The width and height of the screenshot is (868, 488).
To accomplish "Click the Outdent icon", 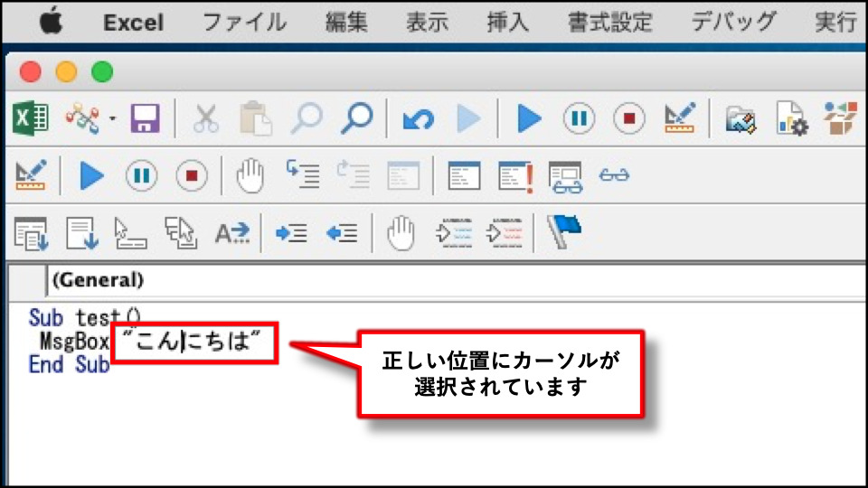I will pos(342,233).
